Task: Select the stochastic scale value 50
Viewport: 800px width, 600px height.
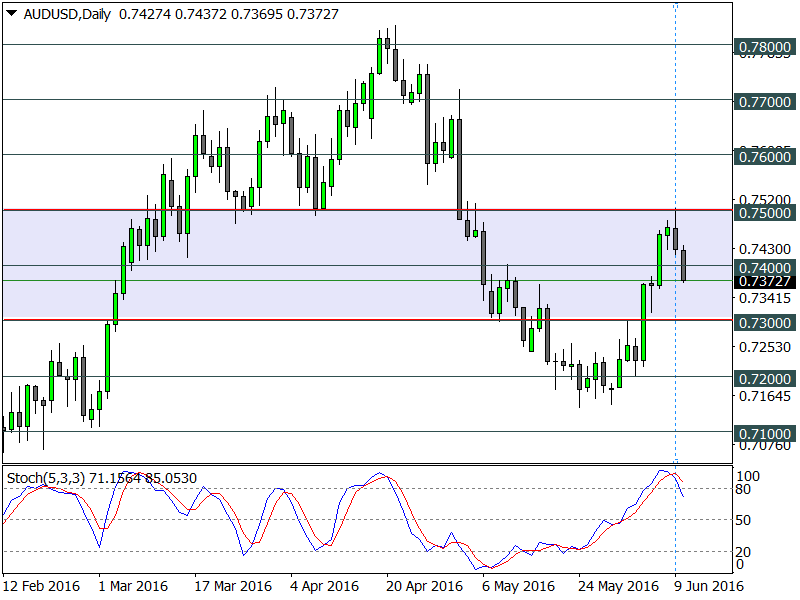Action: click(743, 520)
